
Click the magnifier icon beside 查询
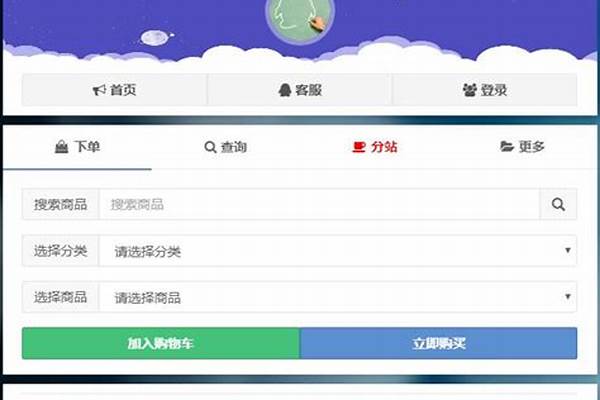210,147
